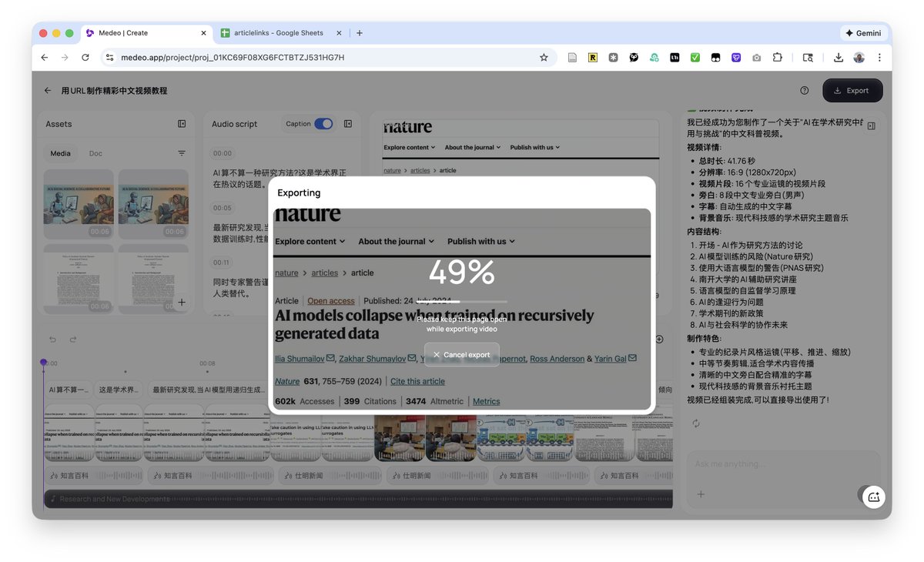View site information icon in address bar
Screen dimensions: 924x562
point(109,58)
